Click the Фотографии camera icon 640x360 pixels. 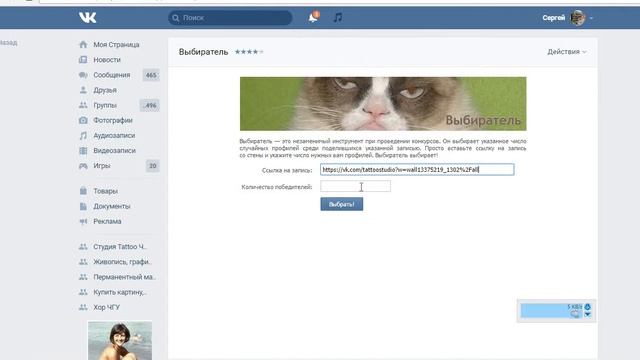point(83,120)
